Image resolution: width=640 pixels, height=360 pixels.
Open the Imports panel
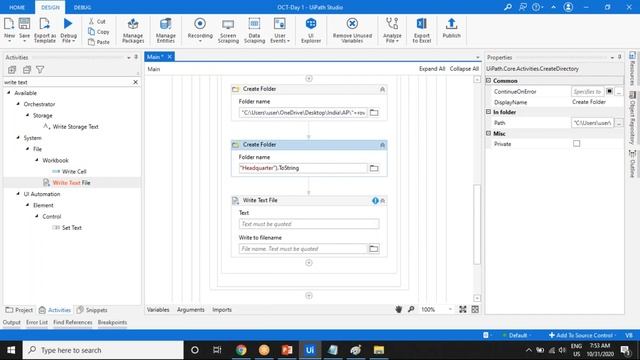coord(222,310)
